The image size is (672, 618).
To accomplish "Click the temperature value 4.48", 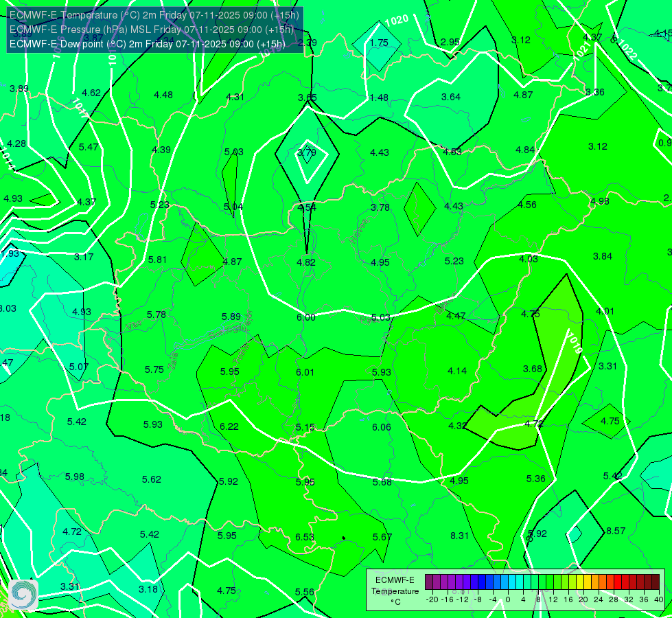I will point(163,95).
